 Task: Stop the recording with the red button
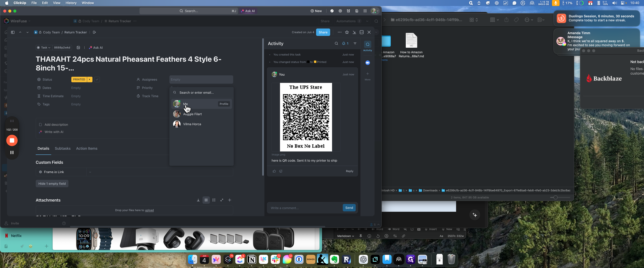coord(12,141)
